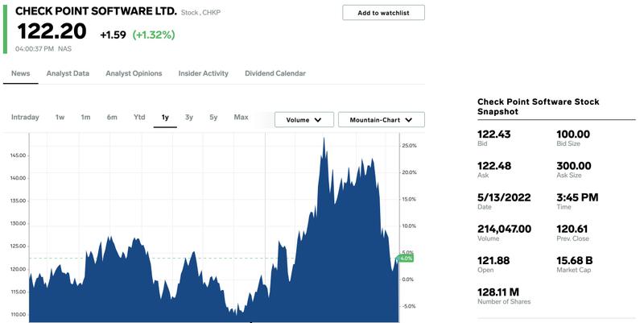Screen dimensions: 644x323
Task: Select 3y chart range
Action: pos(189,117)
